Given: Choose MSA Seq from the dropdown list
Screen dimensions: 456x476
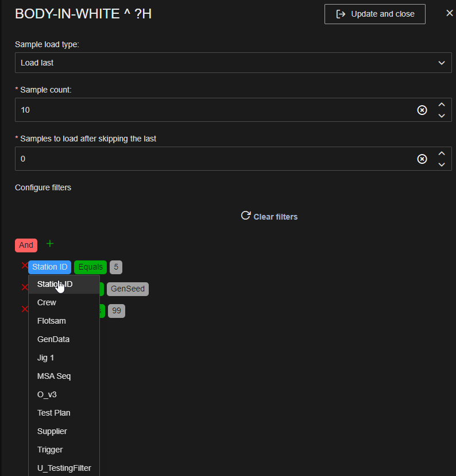Looking at the screenshot, I should pyautogui.click(x=54, y=376).
